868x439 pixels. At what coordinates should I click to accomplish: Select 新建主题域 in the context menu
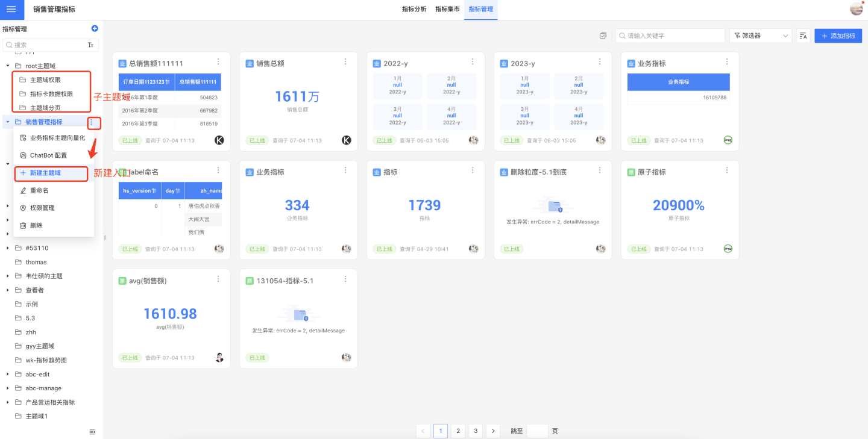pos(45,173)
